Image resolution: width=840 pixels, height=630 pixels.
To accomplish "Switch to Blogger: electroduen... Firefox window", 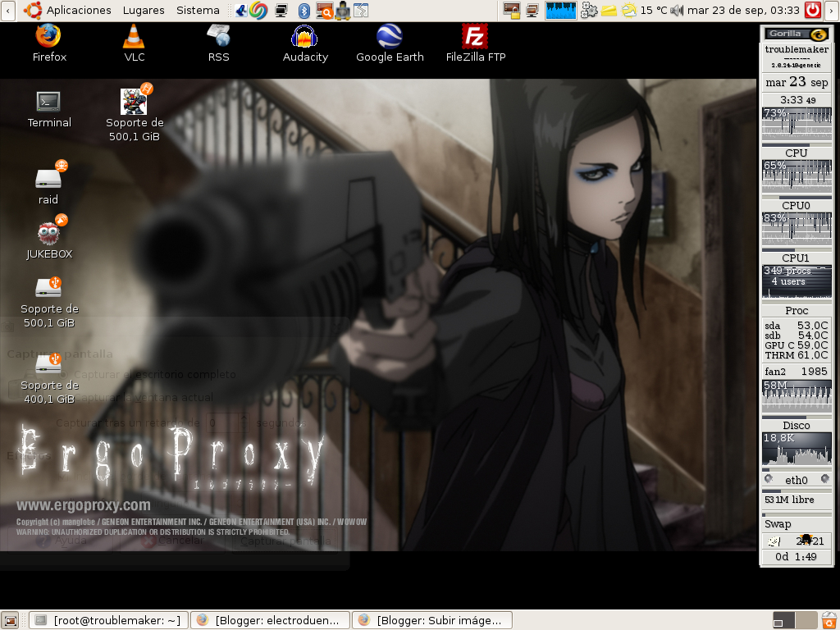I will (270, 620).
